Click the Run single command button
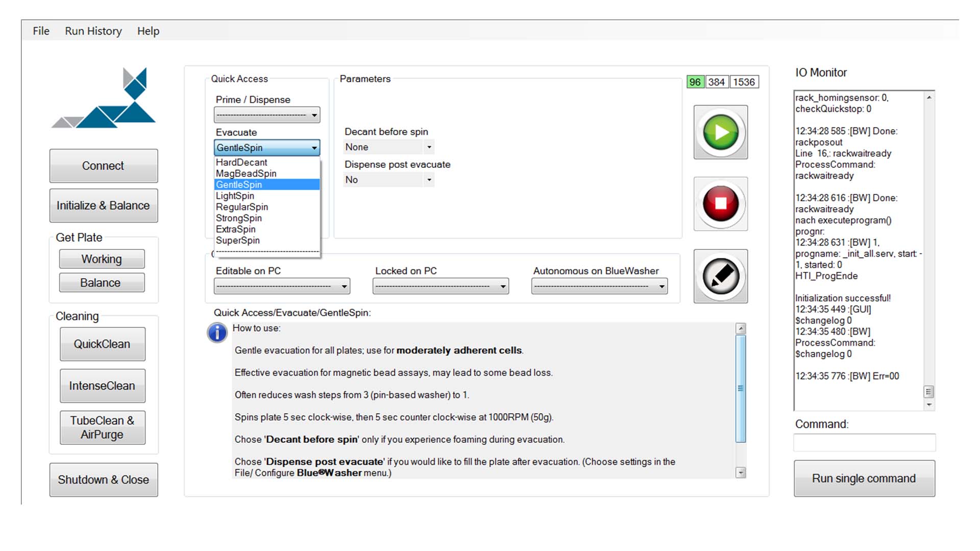This screenshot has height=551, width=980. coord(864,479)
